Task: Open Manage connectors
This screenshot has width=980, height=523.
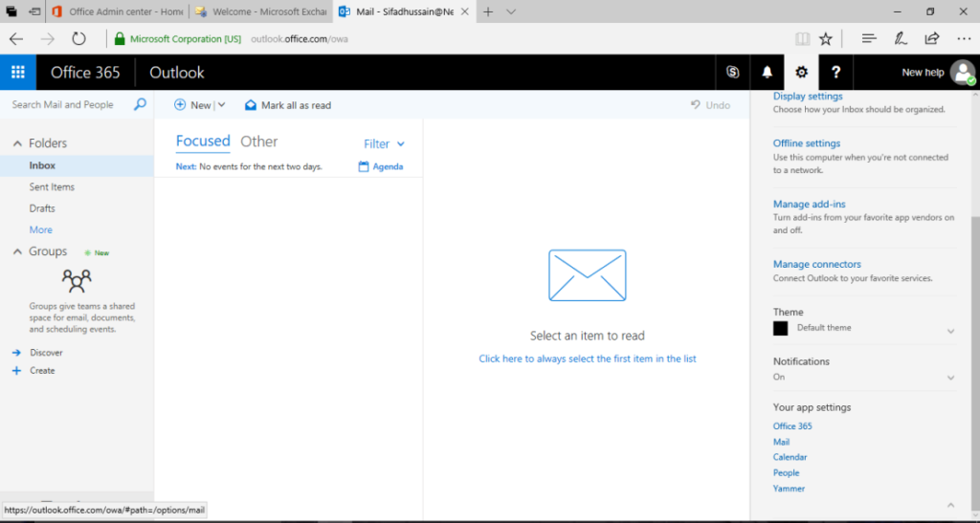Action: [x=817, y=264]
